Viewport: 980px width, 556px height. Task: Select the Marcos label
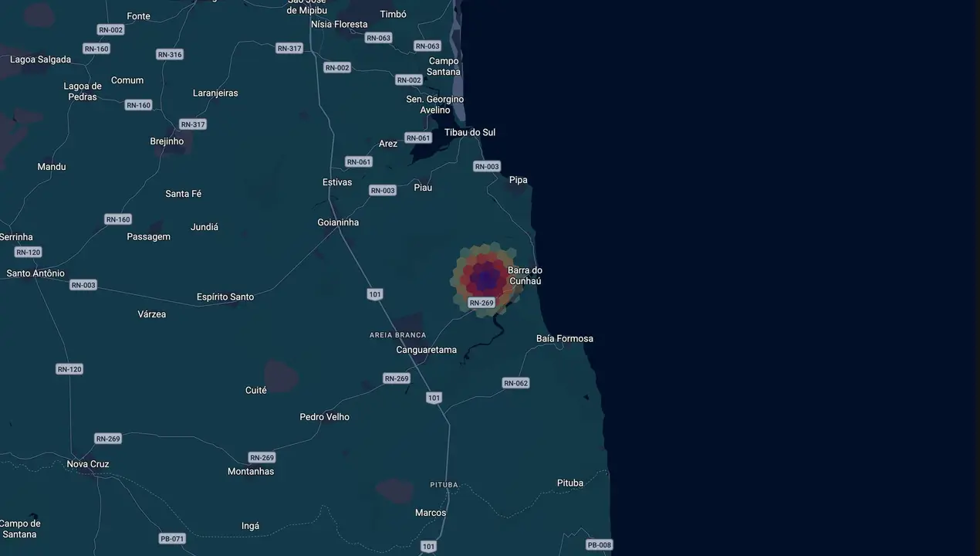(431, 513)
